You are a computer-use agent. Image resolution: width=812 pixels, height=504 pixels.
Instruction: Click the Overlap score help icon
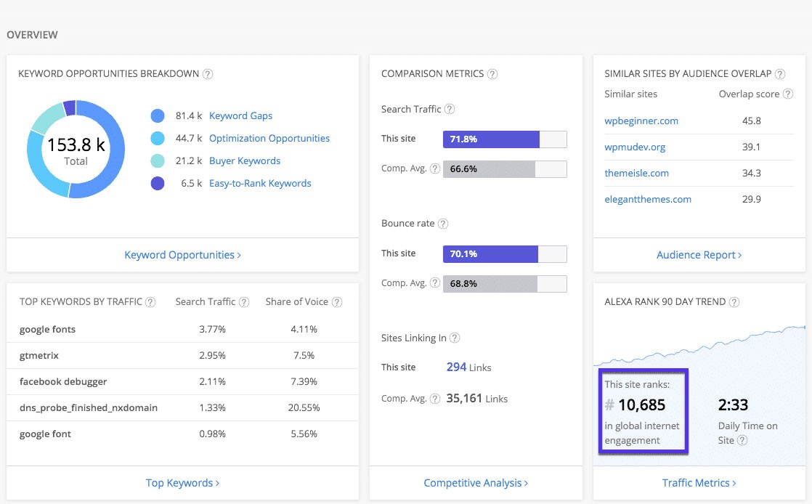(790, 94)
